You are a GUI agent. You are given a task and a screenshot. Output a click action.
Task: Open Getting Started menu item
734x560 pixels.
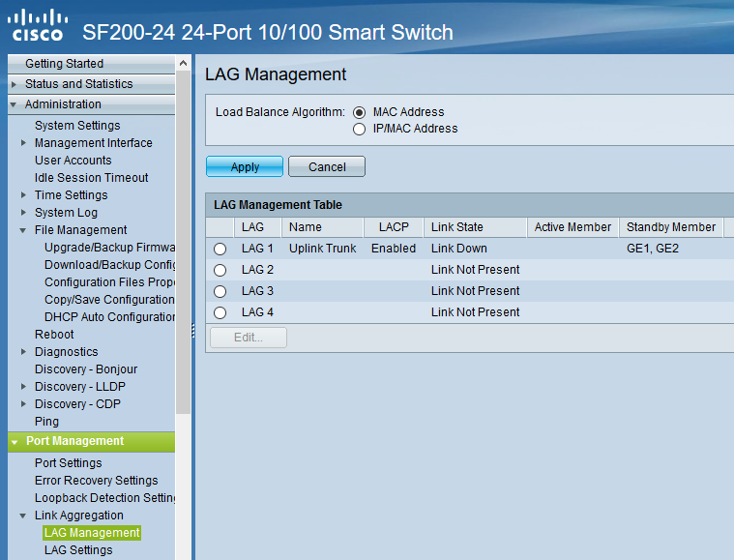pos(91,64)
